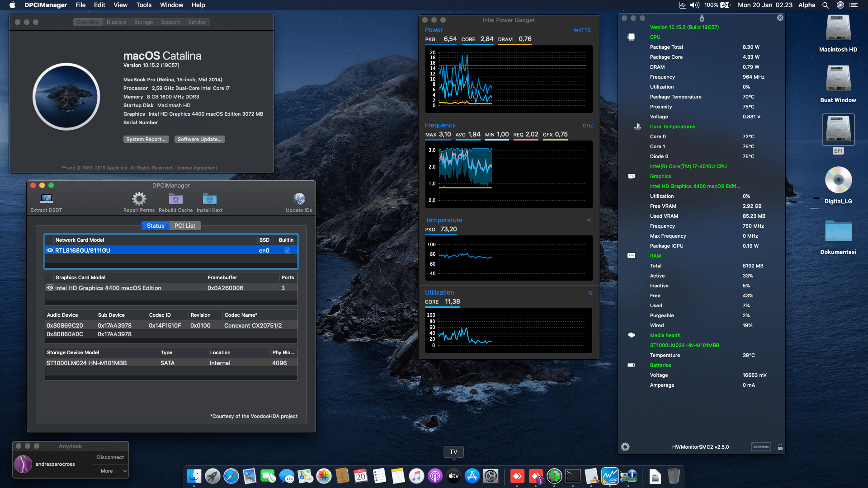The height and width of the screenshot is (488, 868).
Task: Switch to the PCI List tab
Action: (x=185, y=225)
